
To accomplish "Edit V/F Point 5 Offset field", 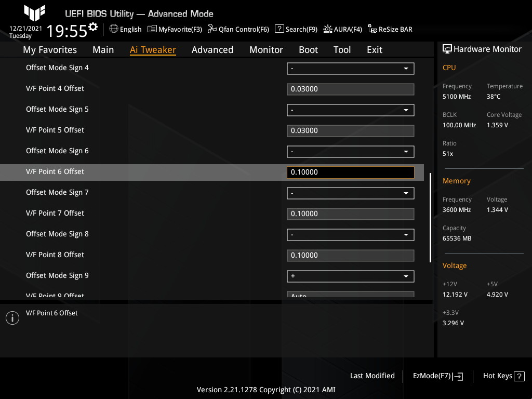I will (x=351, y=131).
